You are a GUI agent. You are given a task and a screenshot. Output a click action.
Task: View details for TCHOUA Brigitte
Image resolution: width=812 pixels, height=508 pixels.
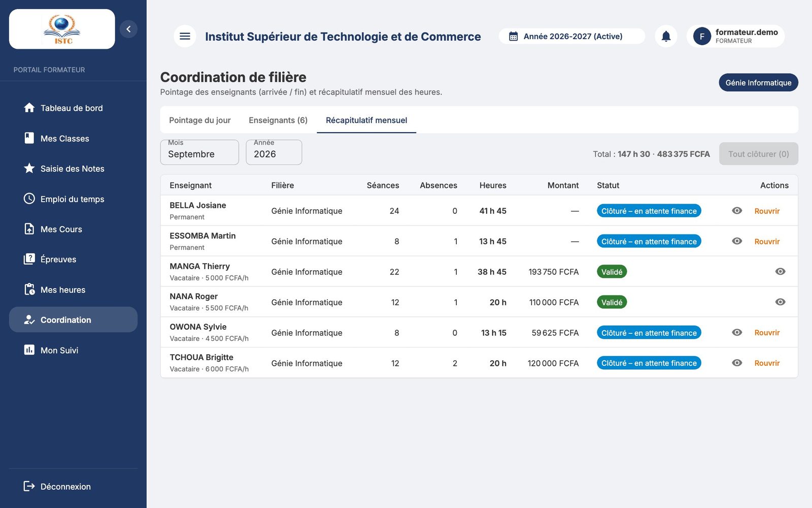pyautogui.click(x=737, y=363)
